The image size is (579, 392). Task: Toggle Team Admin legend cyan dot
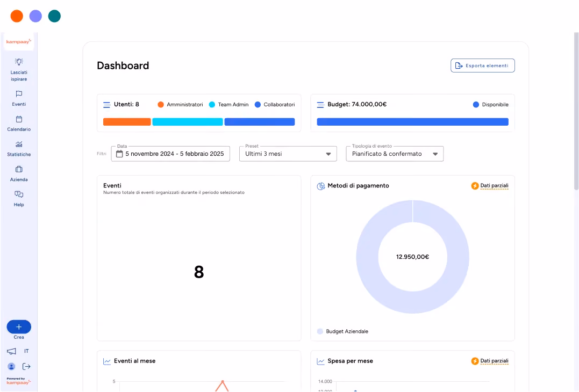point(212,105)
